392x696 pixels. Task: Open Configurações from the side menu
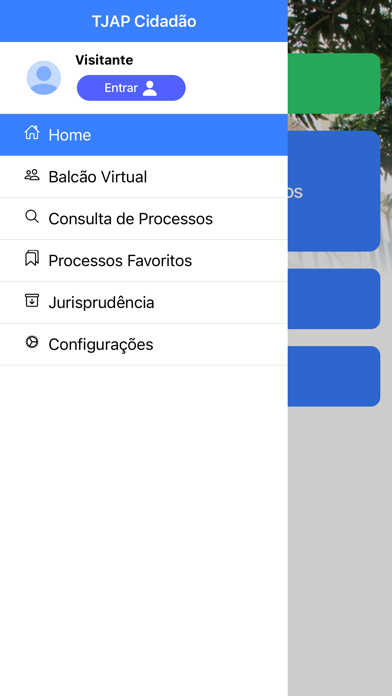(x=144, y=344)
